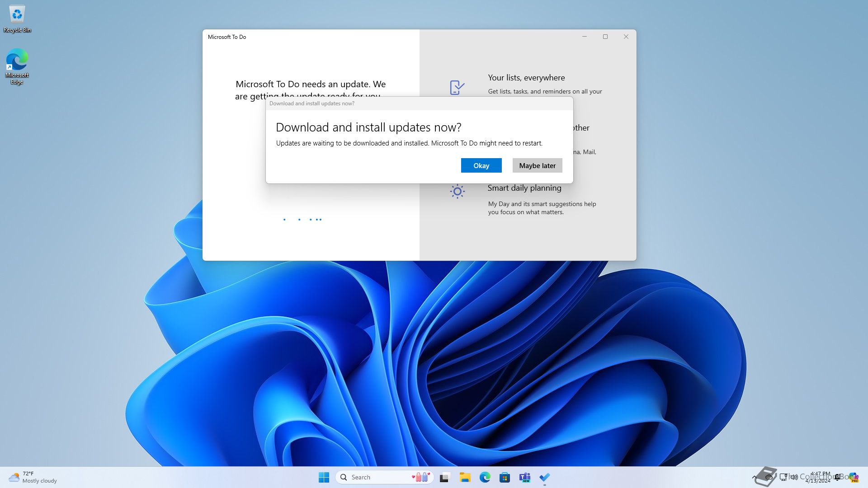This screenshot has height=488, width=868.
Task: Open volume control in system tray
Action: pos(794,477)
